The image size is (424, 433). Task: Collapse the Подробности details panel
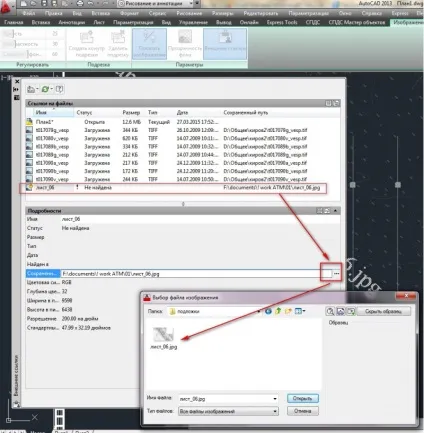click(335, 211)
